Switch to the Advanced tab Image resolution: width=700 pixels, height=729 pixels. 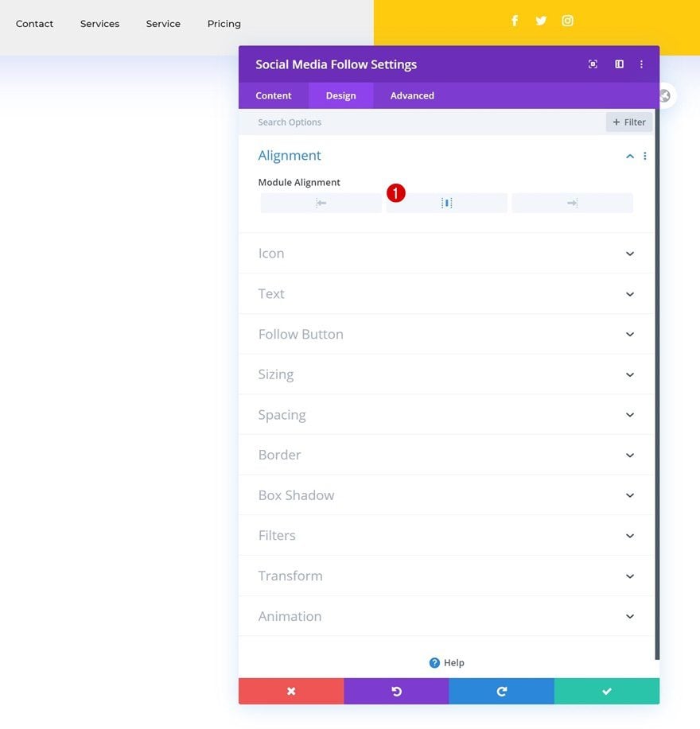pos(412,95)
